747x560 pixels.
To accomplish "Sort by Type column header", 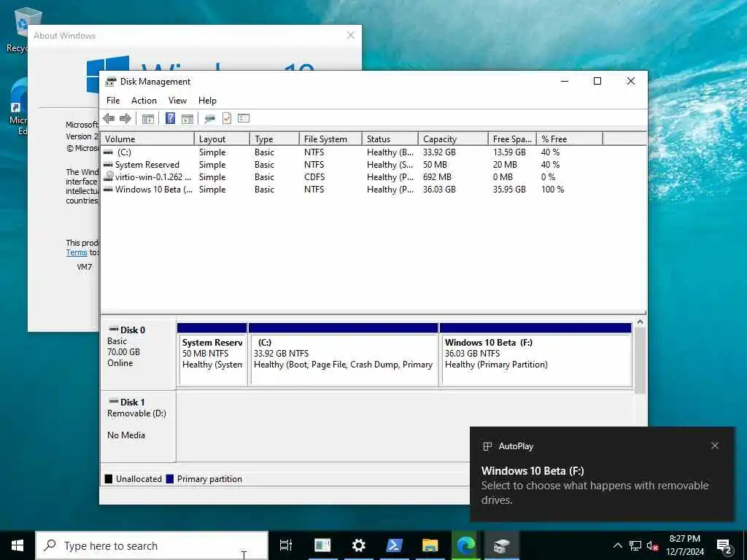I will (274, 139).
